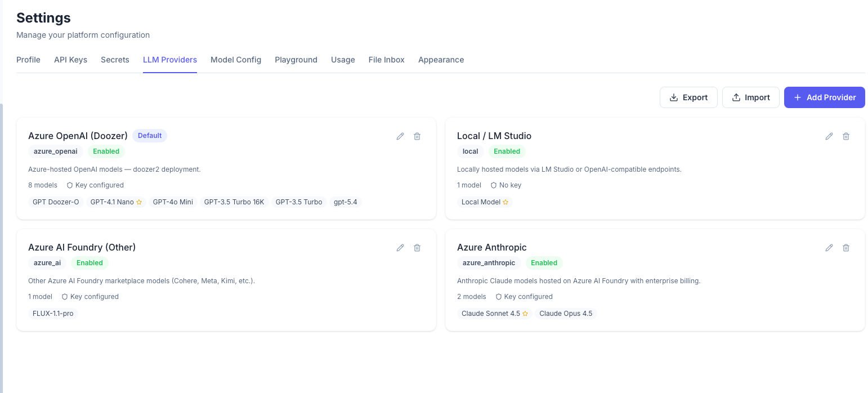868x393 pixels.
Task: Open the edit pencil for Azure AI Foundry
Action: [400, 247]
